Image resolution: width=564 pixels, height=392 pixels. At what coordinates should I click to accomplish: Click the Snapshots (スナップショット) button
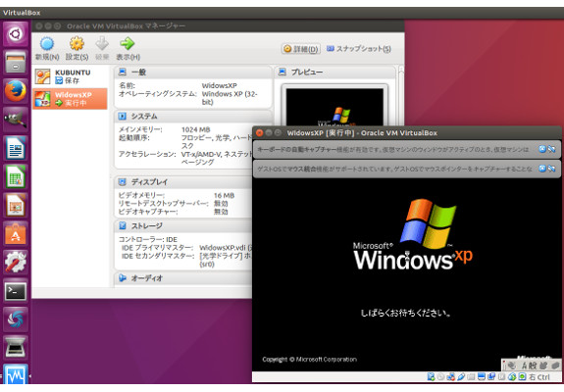[359, 49]
